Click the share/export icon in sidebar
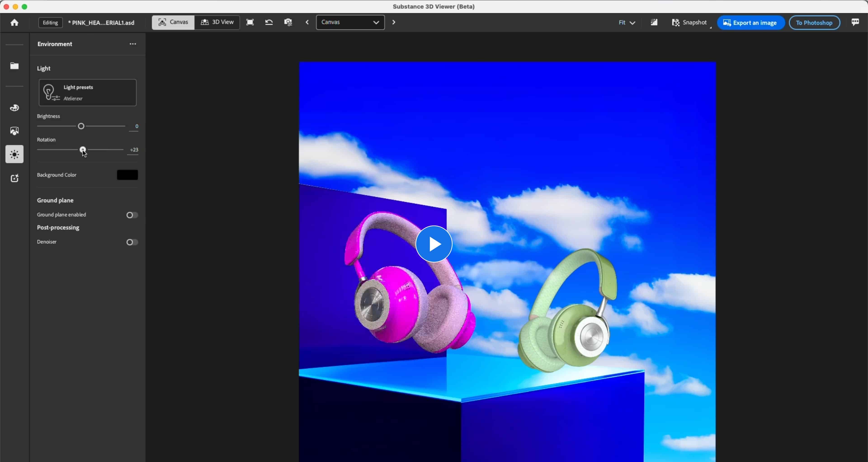Screen dimensions: 868x462 [x=14, y=178]
